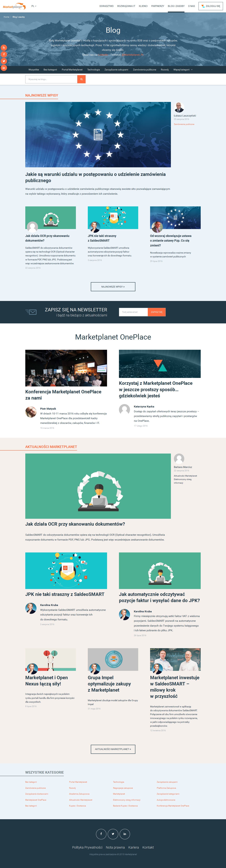Open the Korzystaj z Marketplanet OnePlace article title
Viewport: 226px width, 868px height.
click(156, 389)
